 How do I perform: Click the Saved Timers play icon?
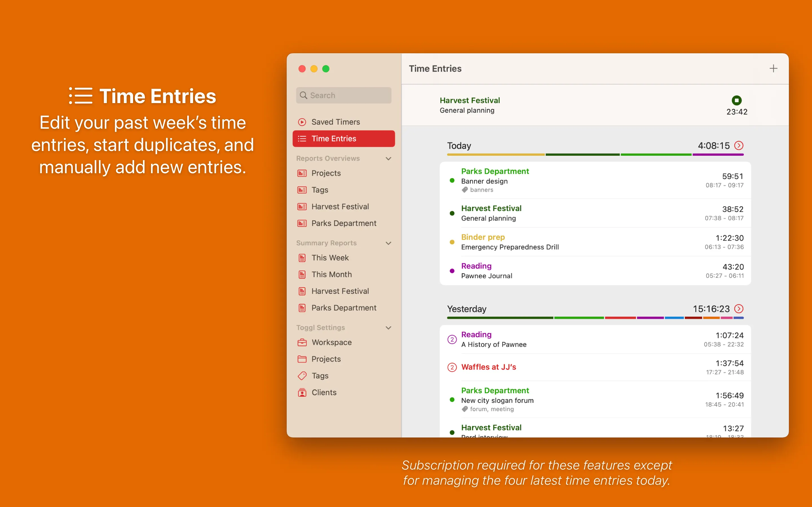tap(302, 122)
